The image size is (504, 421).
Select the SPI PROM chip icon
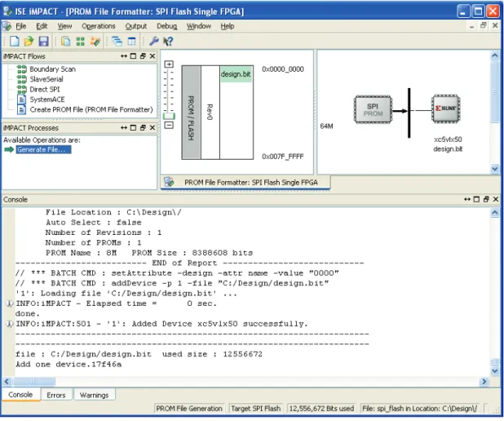pyautogui.click(x=373, y=109)
